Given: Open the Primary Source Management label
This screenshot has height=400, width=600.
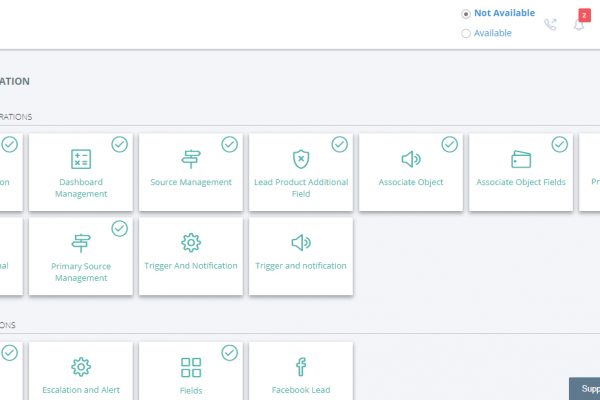Looking at the screenshot, I should tap(81, 272).
